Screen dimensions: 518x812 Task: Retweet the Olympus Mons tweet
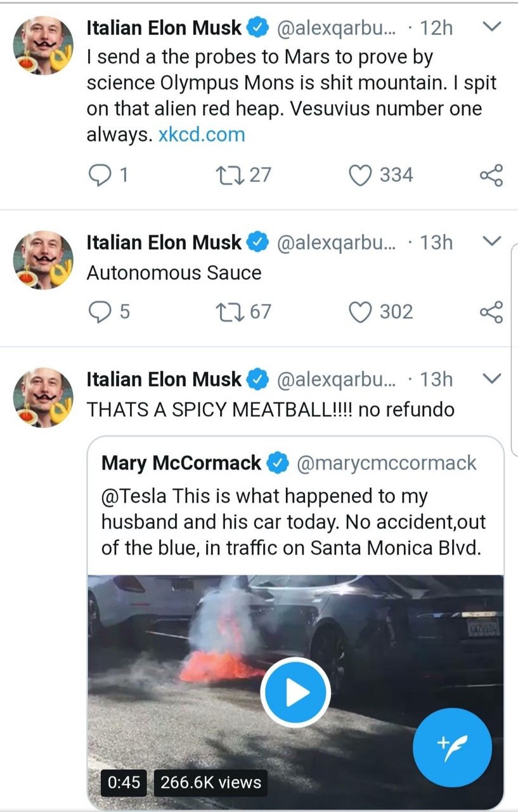tap(226, 174)
